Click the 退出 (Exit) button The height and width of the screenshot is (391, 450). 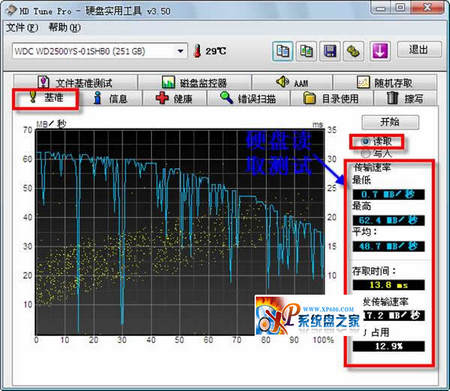[419, 50]
